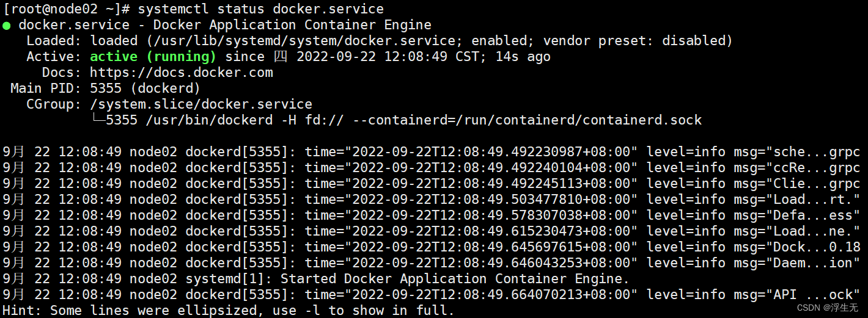Click time value '2022-09-22T12:08:49.503477810+08:00'
The image size is (868, 318).
[x=491, y=200]
